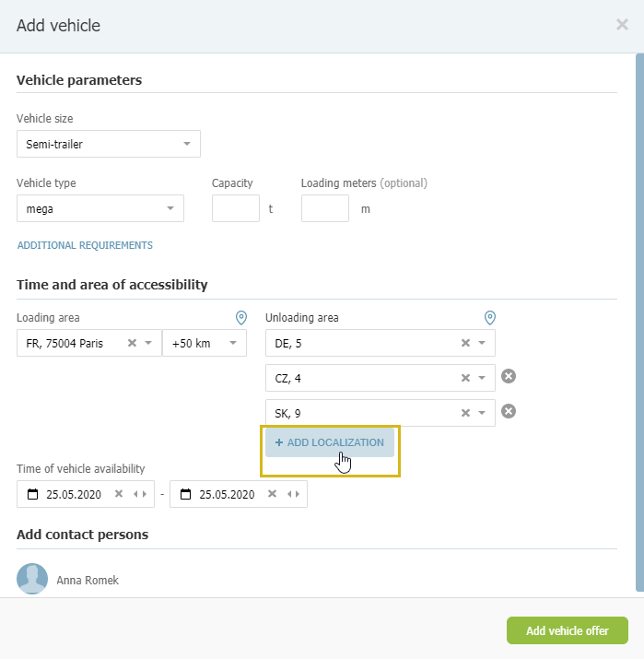
Task: Expand the Vehicle type mega dropdown
Action: pos(100,208)
